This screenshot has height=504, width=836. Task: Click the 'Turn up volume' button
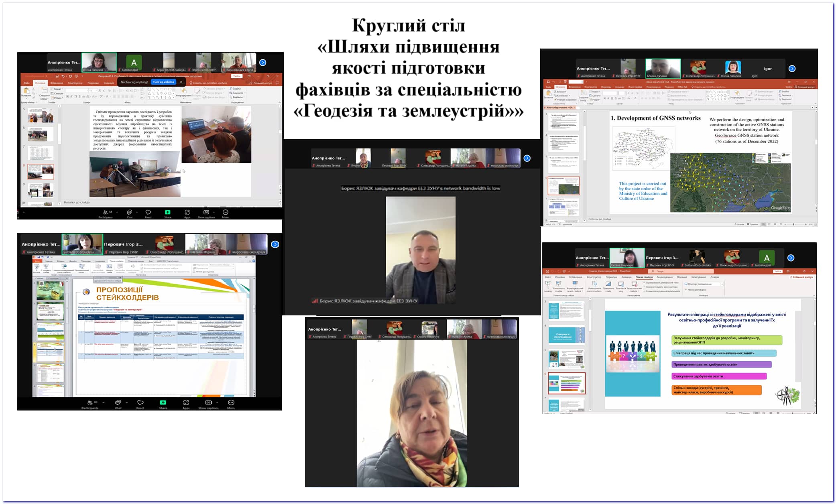click(164, 82)
